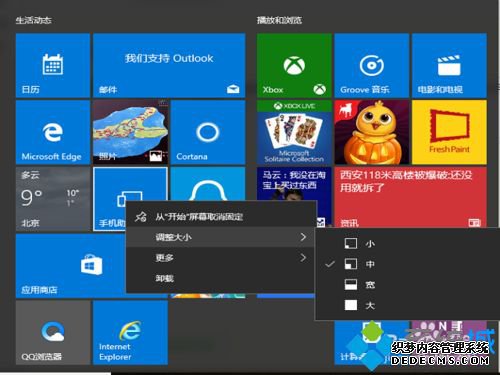Launch the Fresh Paint tile

click(x=449, y=132)
